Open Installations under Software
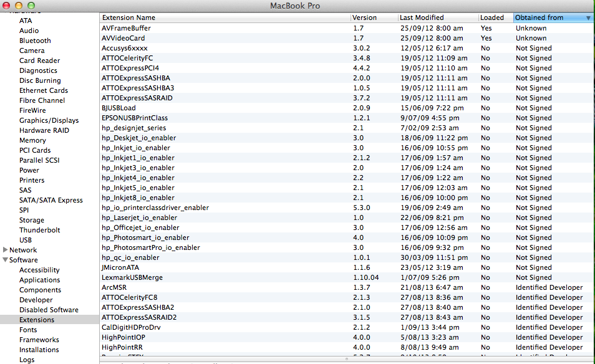 click(39, 350)
